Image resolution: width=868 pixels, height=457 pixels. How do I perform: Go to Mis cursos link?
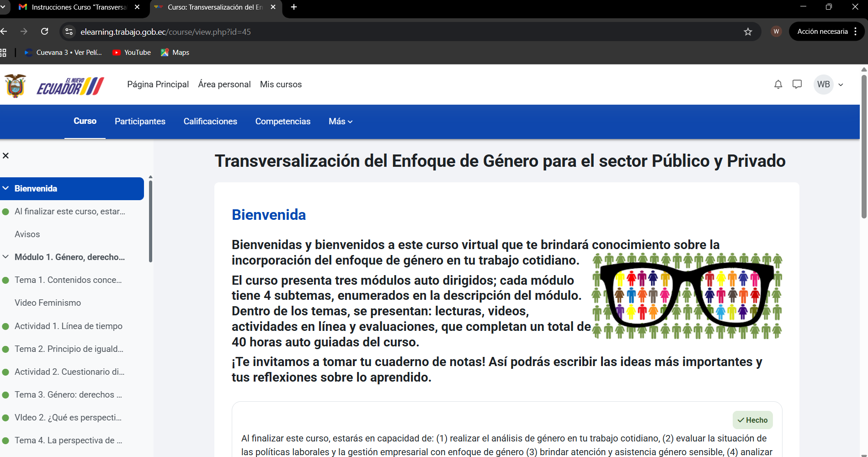click(x=281, y=85)
